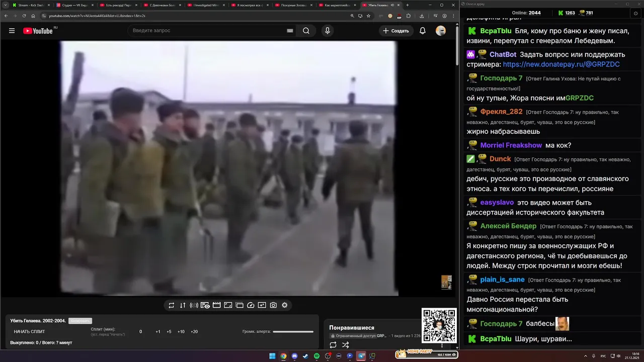Click the РУС language indicator in tray
The image size is (644, 362).
tap(603, 356)
